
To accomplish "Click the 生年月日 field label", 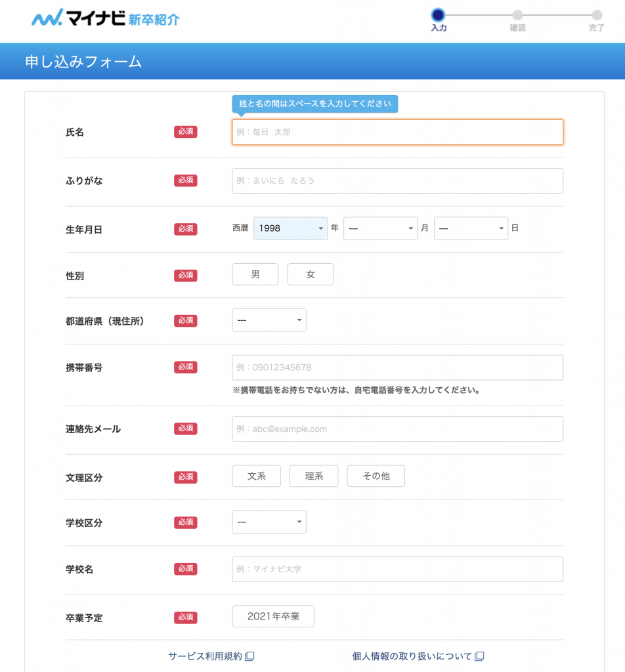I will click(84, 230).
